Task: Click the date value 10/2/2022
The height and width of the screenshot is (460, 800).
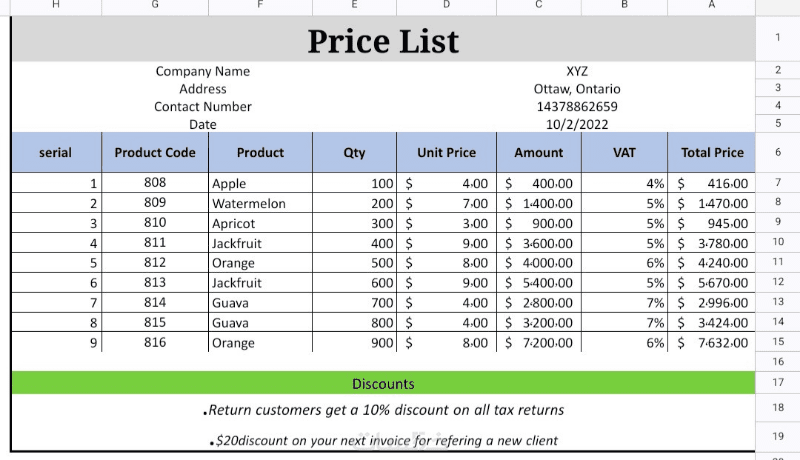Action: click(x=577, y=125)
